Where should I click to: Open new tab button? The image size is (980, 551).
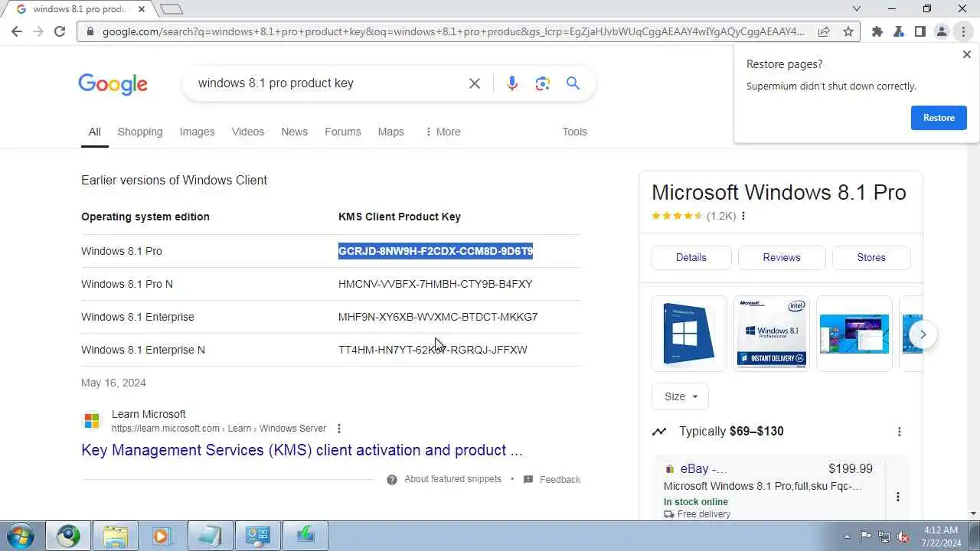(x=171, y=9)
